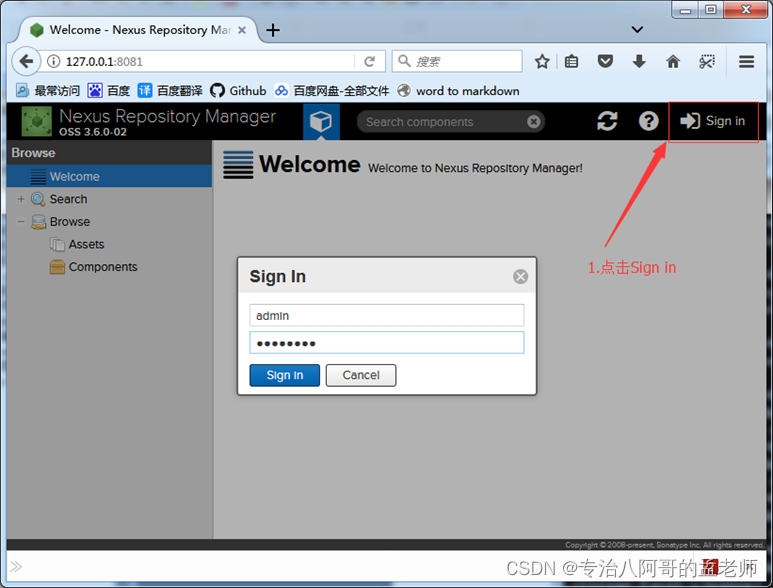Screen dimensions: 773x588
Task: Go to the browser home page icon
Action: (673, 62)
